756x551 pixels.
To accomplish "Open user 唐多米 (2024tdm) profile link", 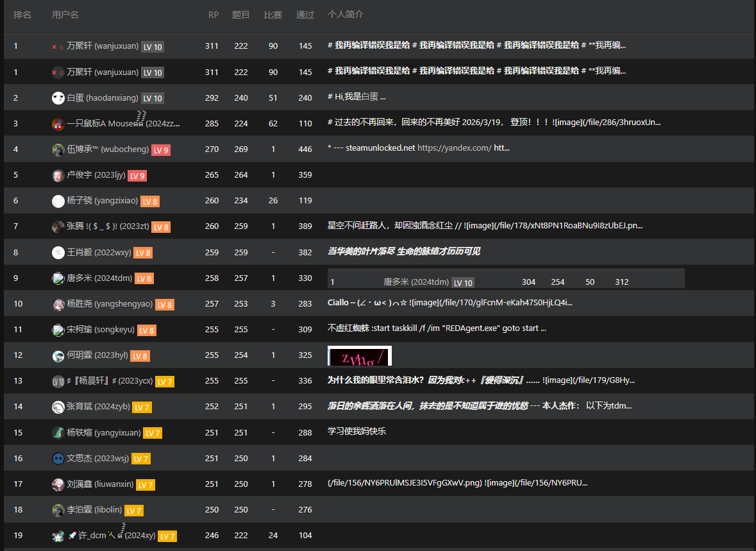I will 99,278.
